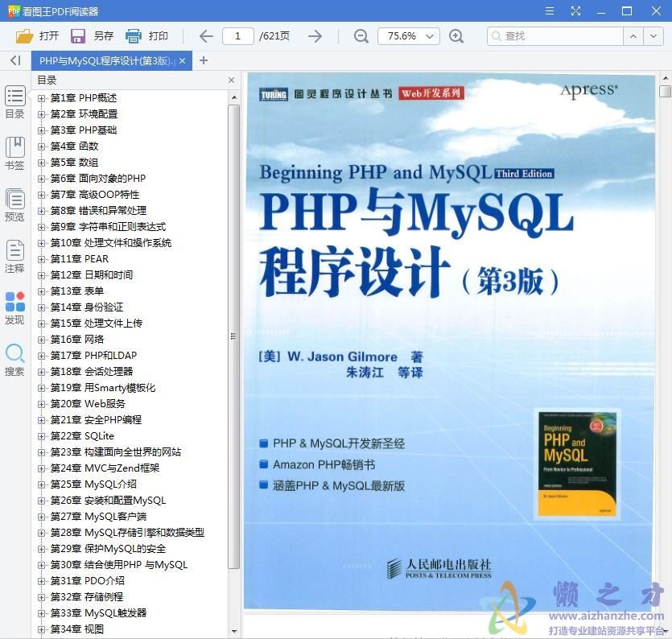Click the 查找 search input field

[555, 36]
